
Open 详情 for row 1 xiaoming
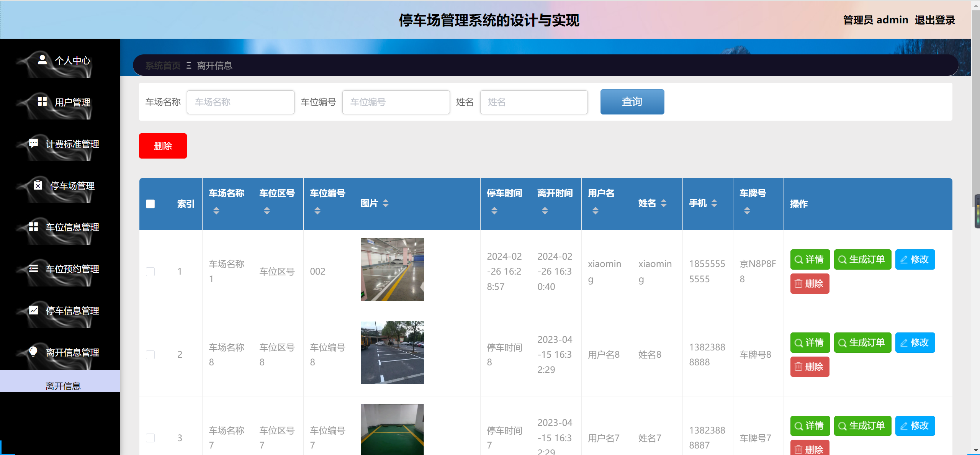[810, 260]
